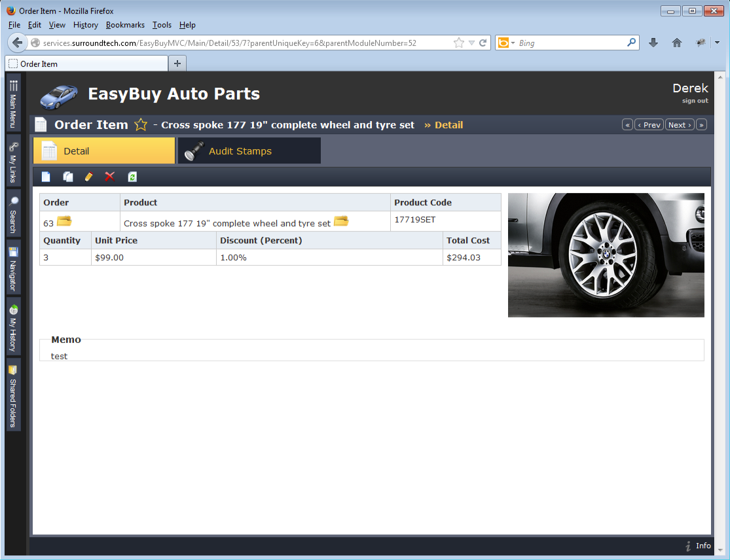This screenshot has width=730, height=560.
Task: Toggle the favorite star beside Order Item
Action: click(141, 125)
